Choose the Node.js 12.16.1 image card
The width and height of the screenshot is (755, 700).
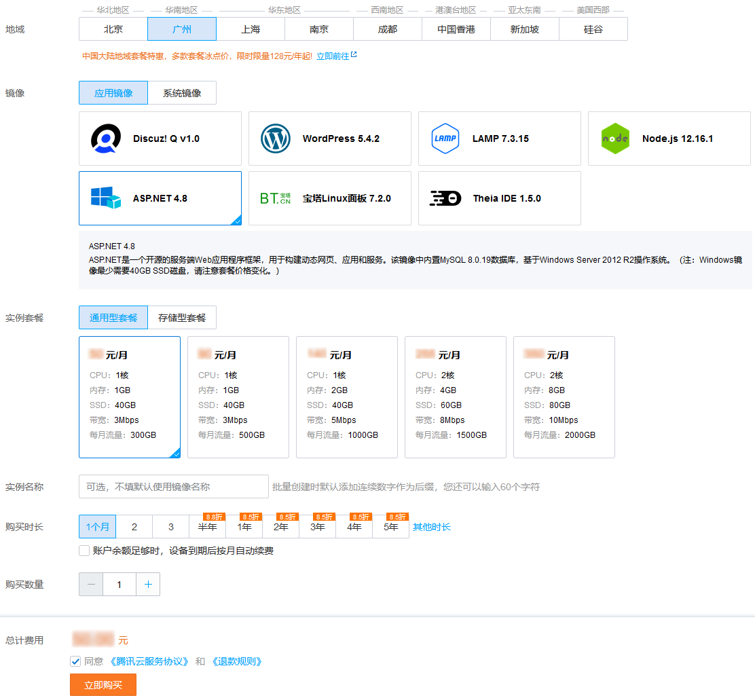669,139
